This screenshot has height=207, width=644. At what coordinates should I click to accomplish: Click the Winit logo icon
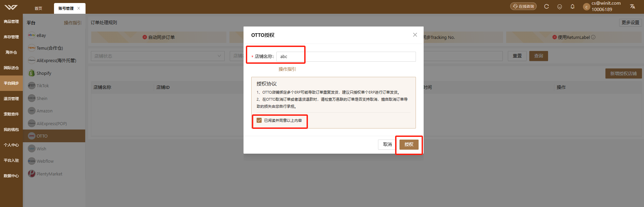click(11, 7)
